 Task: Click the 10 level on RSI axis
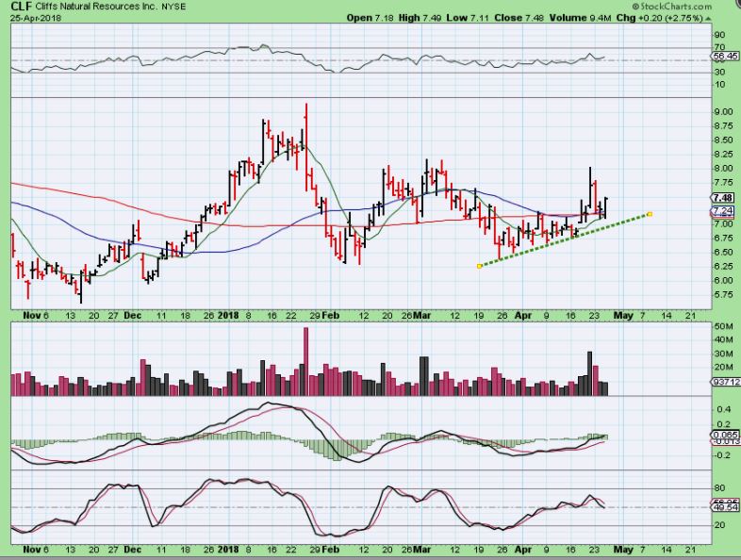(719, 85)
